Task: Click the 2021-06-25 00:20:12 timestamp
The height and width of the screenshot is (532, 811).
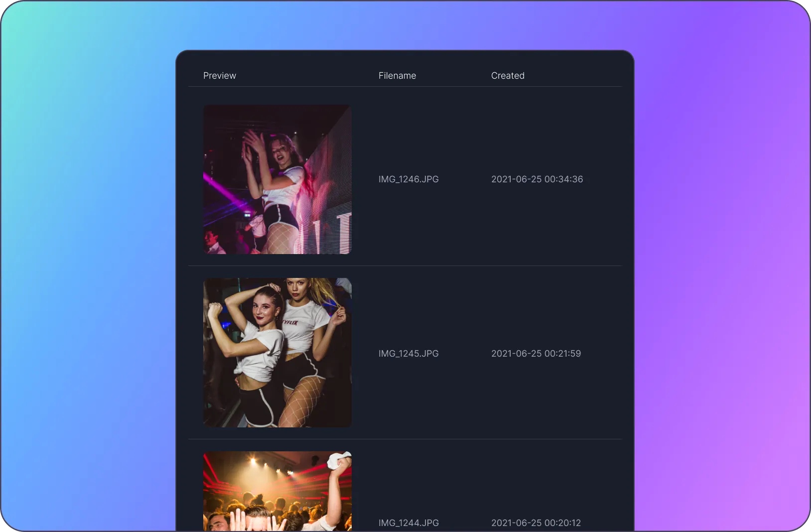Action: [x=536, y=523]
